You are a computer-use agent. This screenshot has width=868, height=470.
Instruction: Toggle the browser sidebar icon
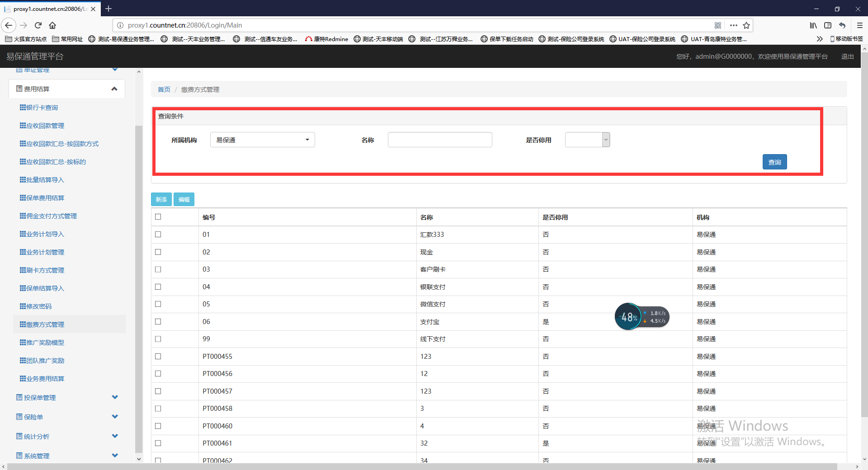click(x=828, y=25)
